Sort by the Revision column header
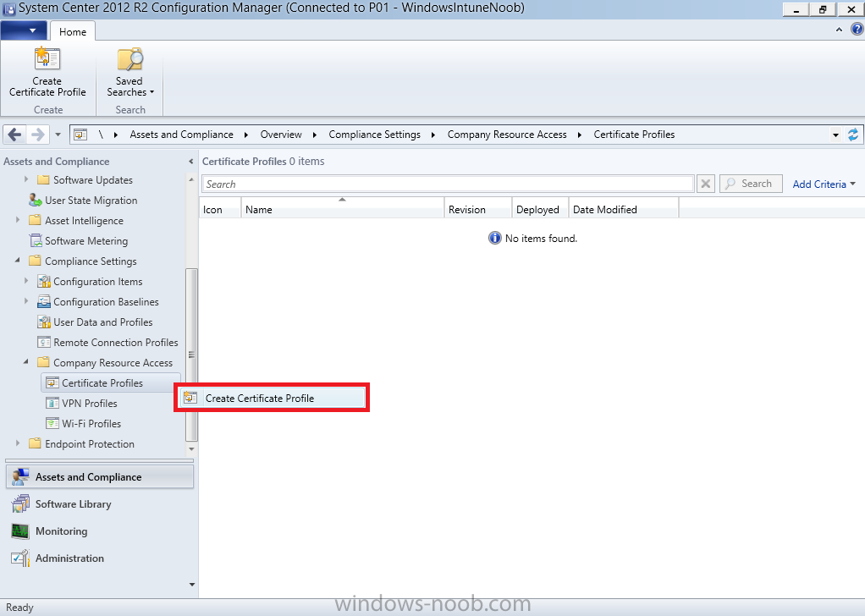This screenshot has width=865, height=616. [x=478, y=210]
